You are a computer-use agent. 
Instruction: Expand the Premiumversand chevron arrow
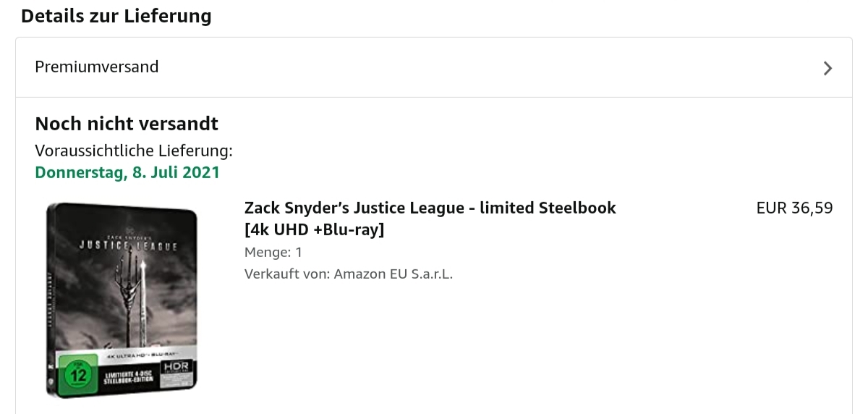[827, 68]
